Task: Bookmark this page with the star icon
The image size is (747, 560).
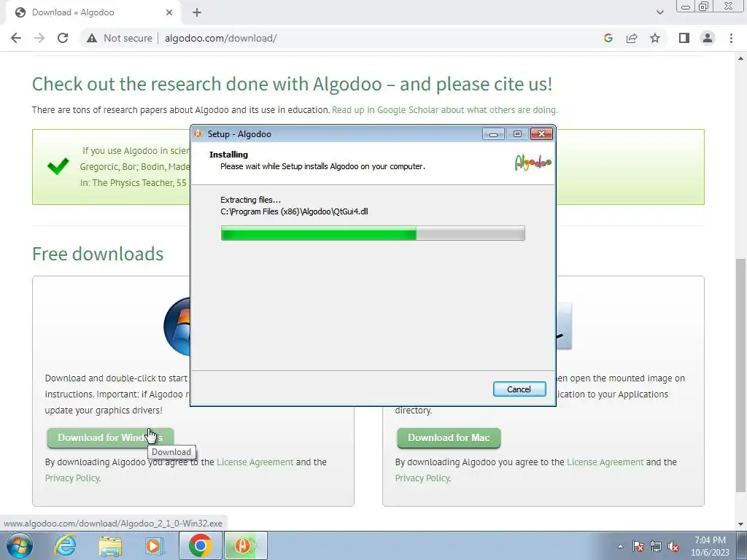Action: pos(655,38)
